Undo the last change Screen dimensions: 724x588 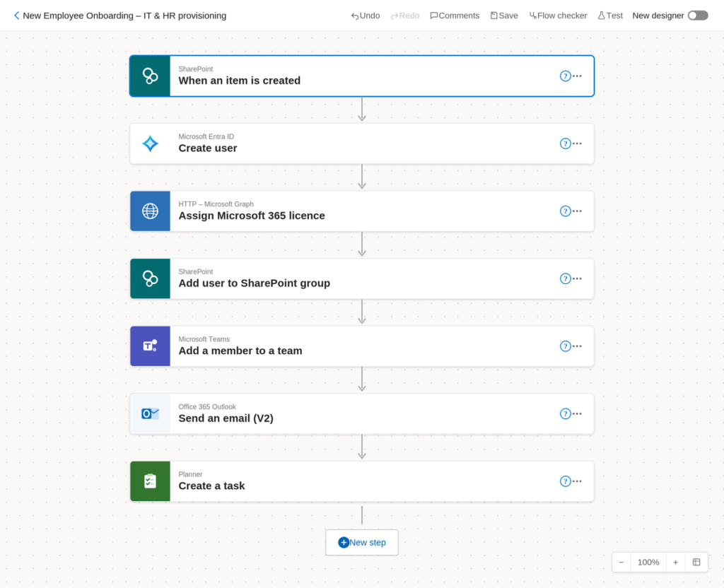point(366,16)
